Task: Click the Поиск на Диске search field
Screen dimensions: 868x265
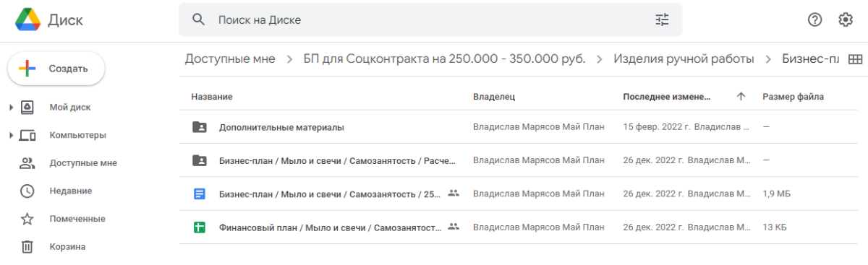Action: 430,20
